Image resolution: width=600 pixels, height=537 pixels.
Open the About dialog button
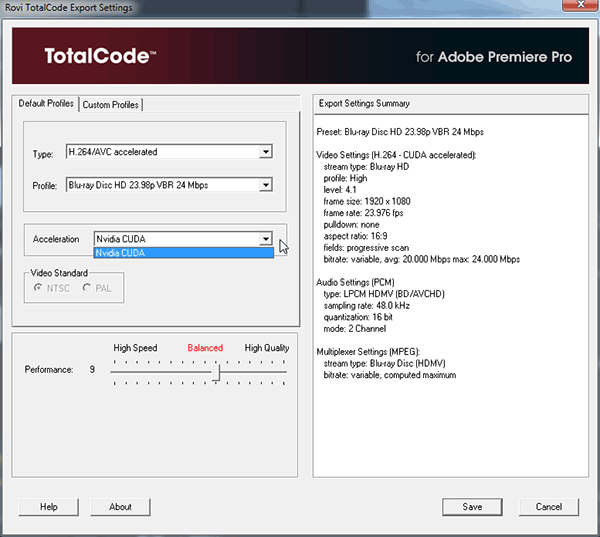click(120, 507)
